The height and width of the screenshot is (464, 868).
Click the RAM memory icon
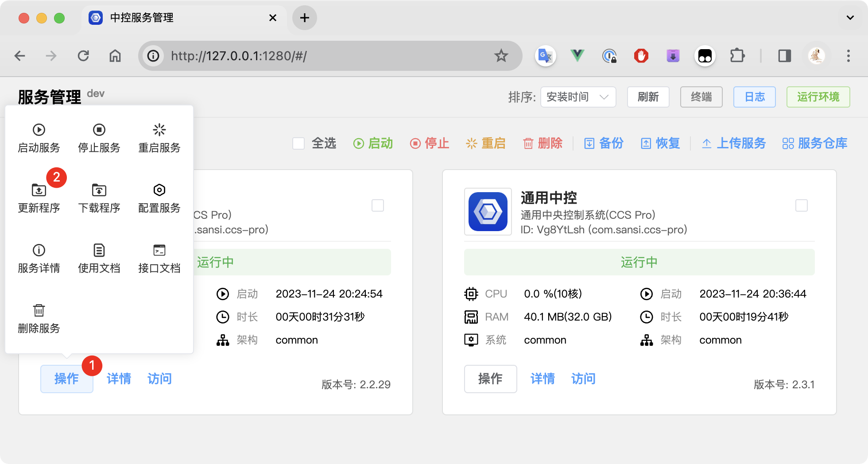click(471, 317)
